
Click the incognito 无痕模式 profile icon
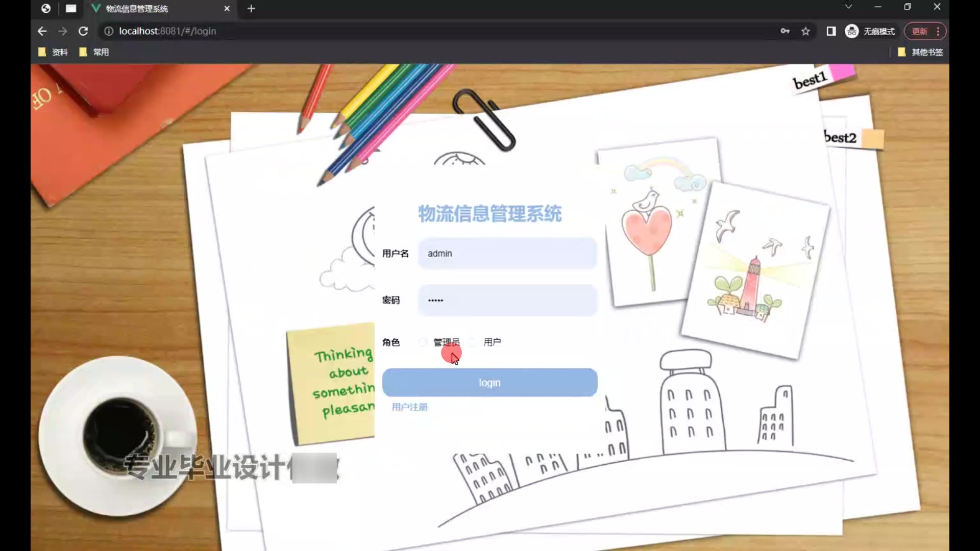[x=851, y=31]
